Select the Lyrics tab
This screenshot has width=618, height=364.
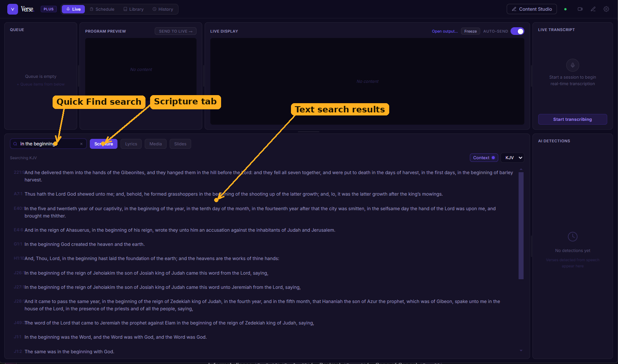point(131,144)
